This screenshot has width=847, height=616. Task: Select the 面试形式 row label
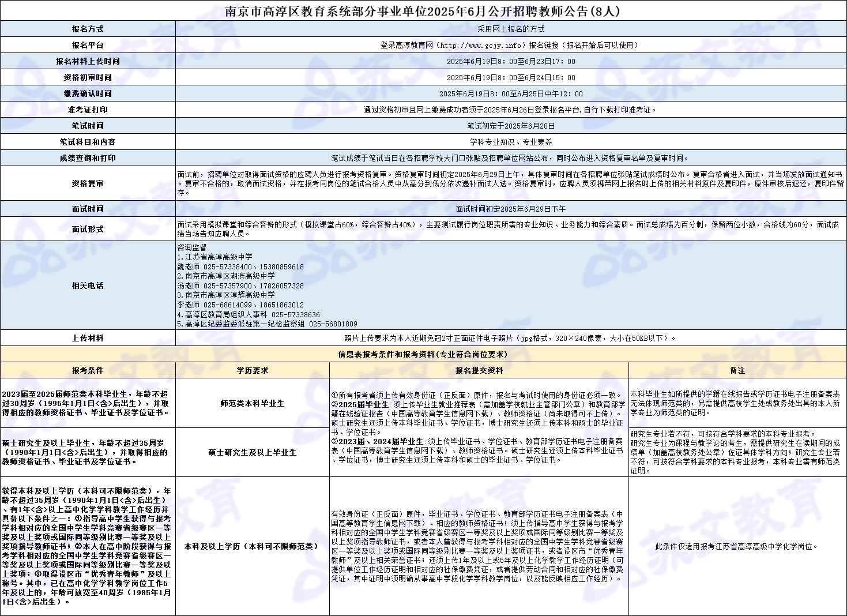tap(88, 229)
